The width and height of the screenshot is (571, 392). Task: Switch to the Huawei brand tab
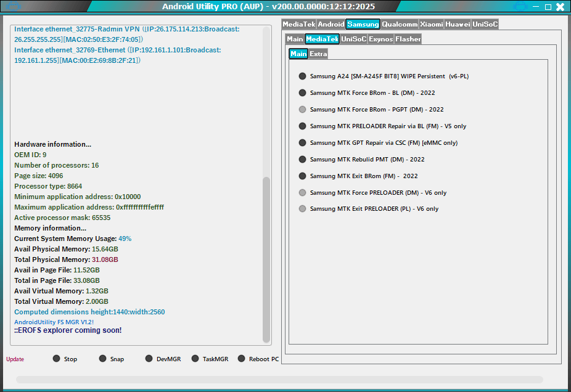coord(457,24)
